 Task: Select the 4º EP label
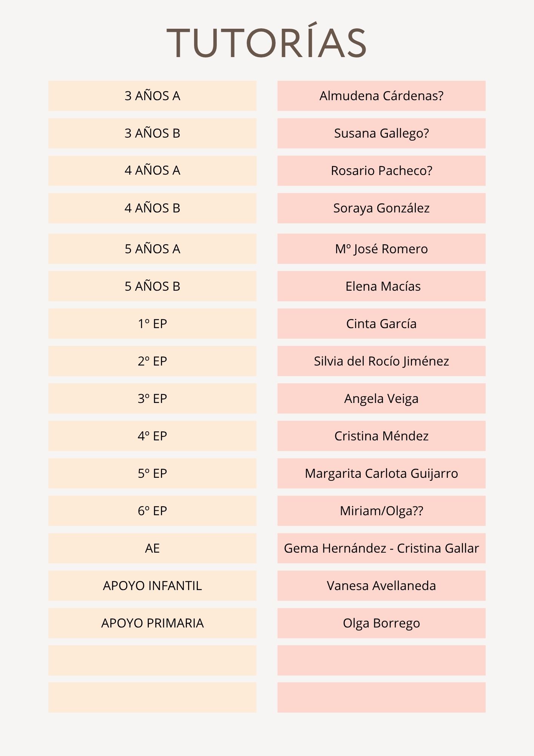(x=152, y=436)
